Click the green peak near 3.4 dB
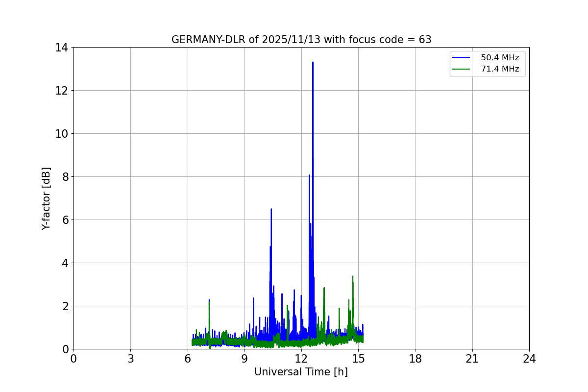The image size is (588, 392). [352, 277]
